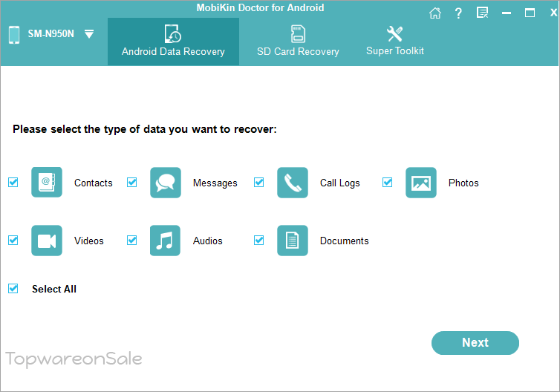Expand the SM-N950N device dropdown arrow
This screenshot has width=560, height=392.
(x=89, y=34)
